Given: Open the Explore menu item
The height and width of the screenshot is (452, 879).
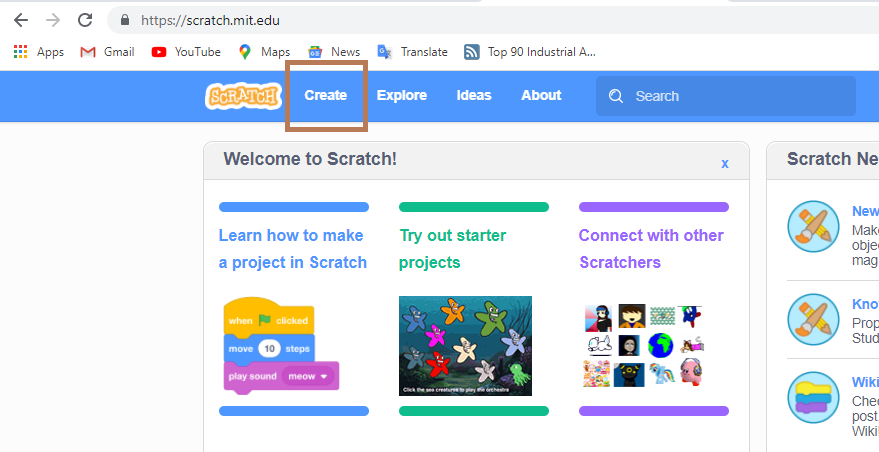Looking at the screenshot, I should [401, 95].
